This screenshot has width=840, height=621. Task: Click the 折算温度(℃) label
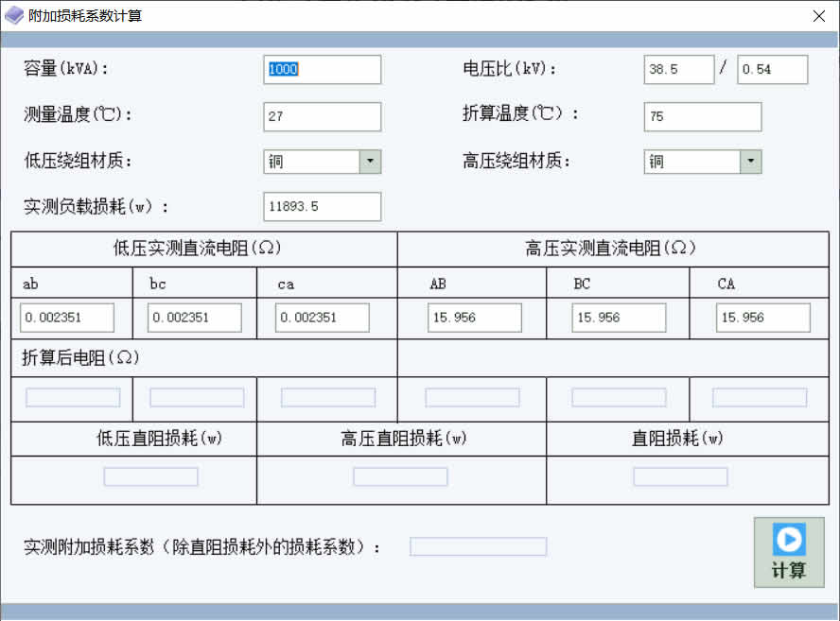520,113
